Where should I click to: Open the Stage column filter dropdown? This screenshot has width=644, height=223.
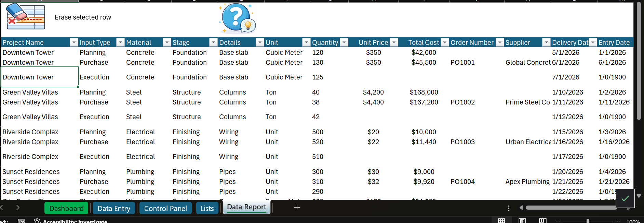tap(213, 42)
